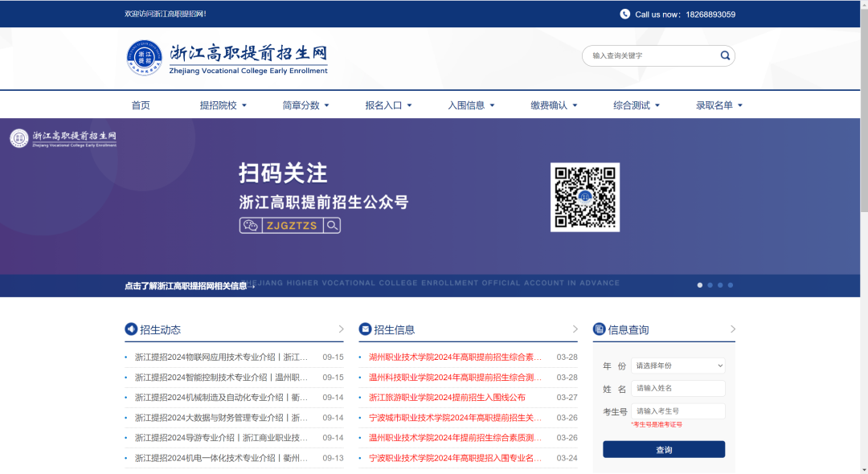
Task: Click the 浙江高职提前招生网 header title
Action: (x=248, y=53)
